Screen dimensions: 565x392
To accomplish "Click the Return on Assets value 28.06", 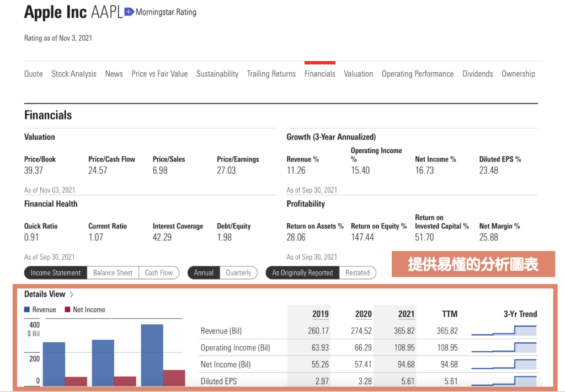I will click(296, 237).
